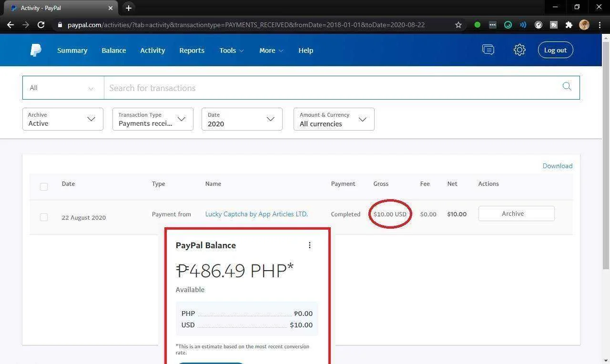
Task: Open the All search filter dropdown
Action: (63, 88)
